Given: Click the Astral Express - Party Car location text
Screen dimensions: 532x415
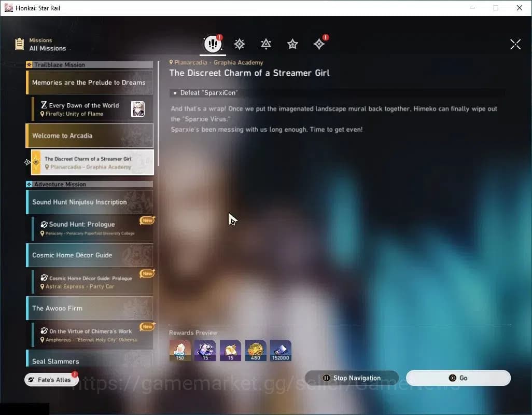Looking at the screenshot, I should tap(80, 287).
